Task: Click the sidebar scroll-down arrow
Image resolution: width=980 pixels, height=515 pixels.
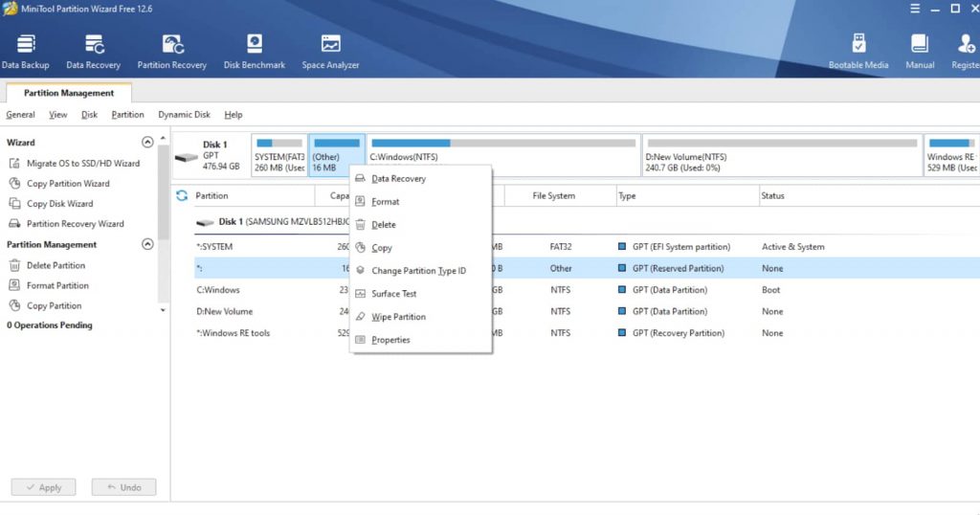Action: point(163,310)
